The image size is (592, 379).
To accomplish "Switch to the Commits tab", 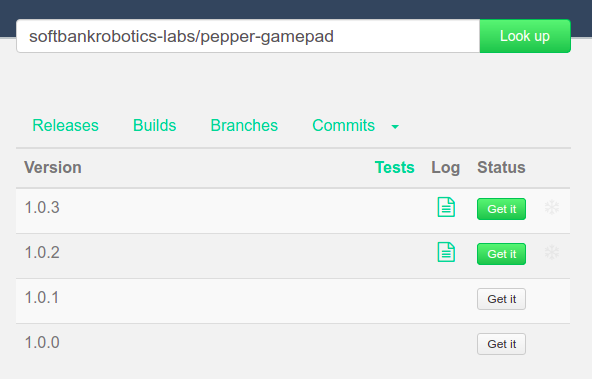I will click(344, 125).
